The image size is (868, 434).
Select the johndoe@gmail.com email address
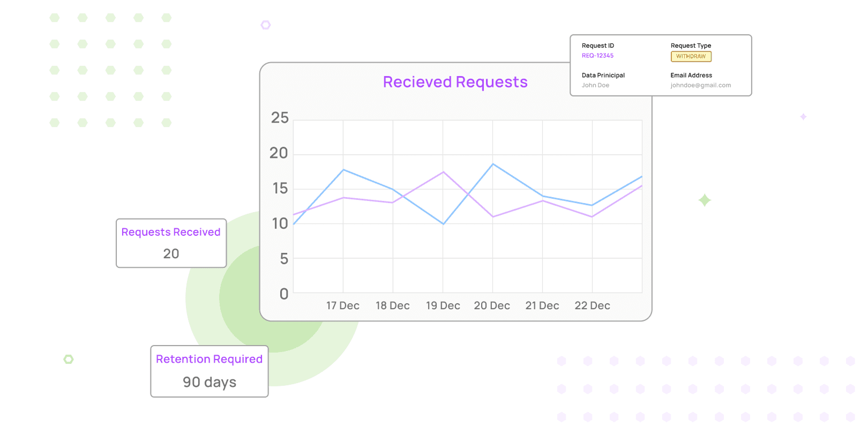tap(700, 85)
